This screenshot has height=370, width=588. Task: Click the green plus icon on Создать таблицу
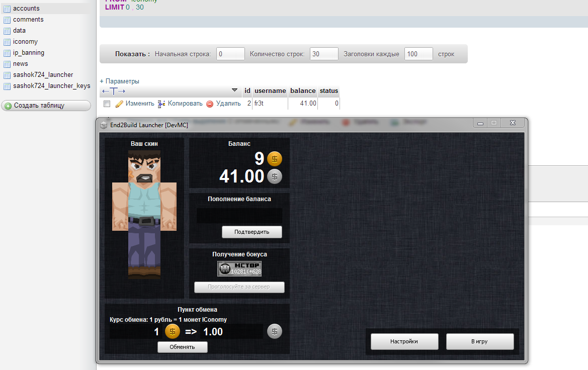[x=8, y=106]
